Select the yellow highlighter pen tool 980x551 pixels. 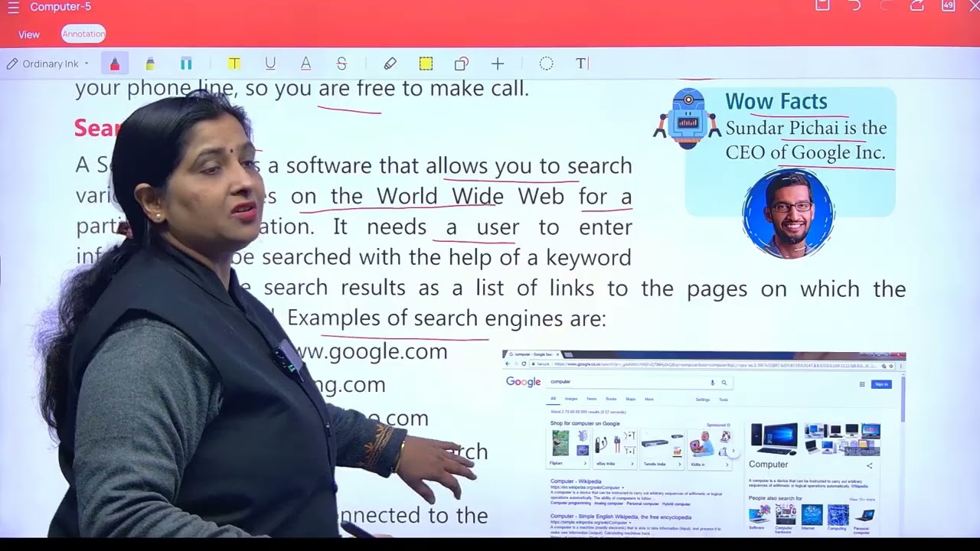150,64
